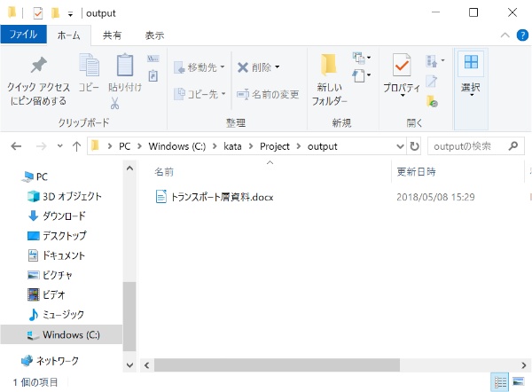Click horizontal scrollbar right arrow
The width and height of the screenshot is (532, 392).
pyautogui.click(x=524, y=365)
